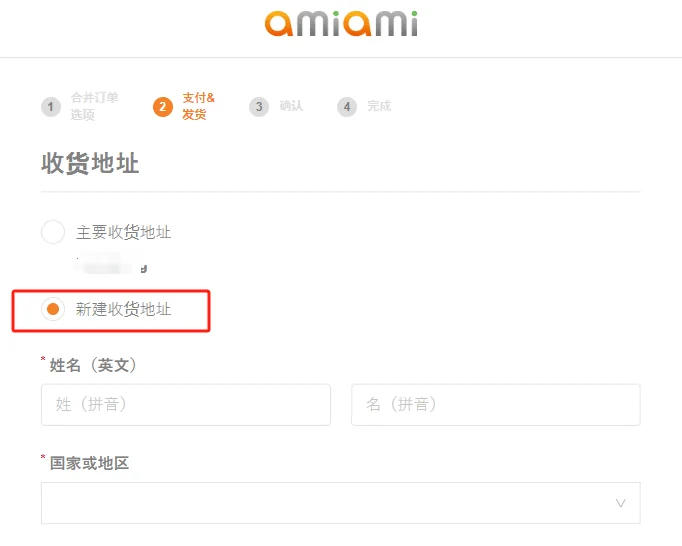Viewport: 682px width, 546px height.
Task: Select the 完成 step label
Action: (379, 106)
